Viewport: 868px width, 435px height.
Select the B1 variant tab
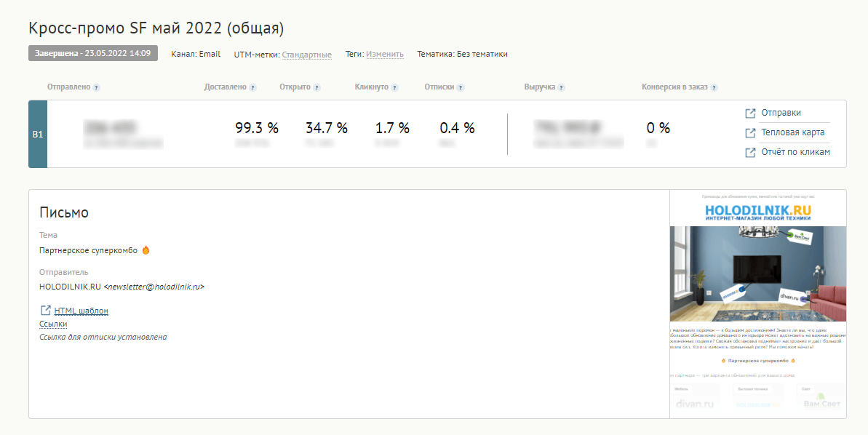click(38, 134)
